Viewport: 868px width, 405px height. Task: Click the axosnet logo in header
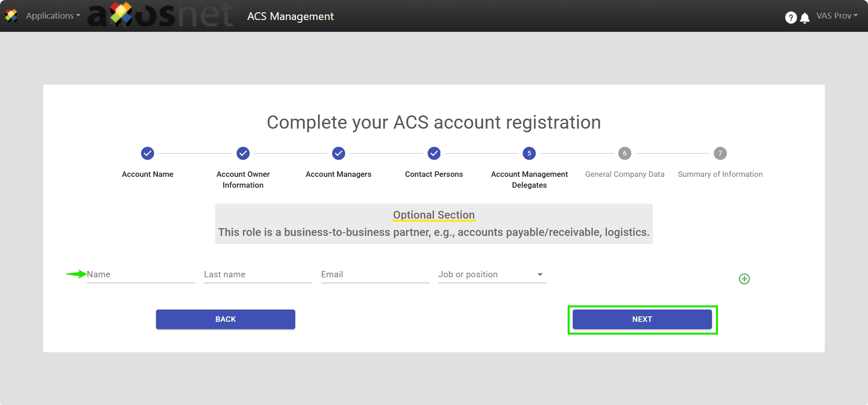tap(160, 15)
